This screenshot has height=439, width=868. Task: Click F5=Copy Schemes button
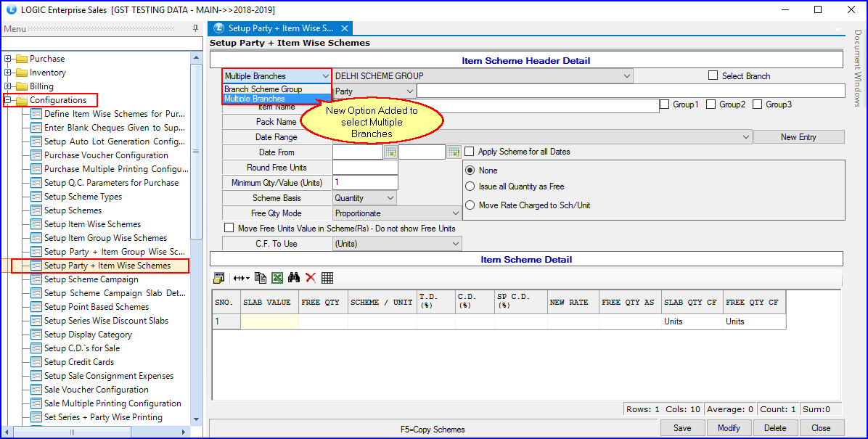433,429
